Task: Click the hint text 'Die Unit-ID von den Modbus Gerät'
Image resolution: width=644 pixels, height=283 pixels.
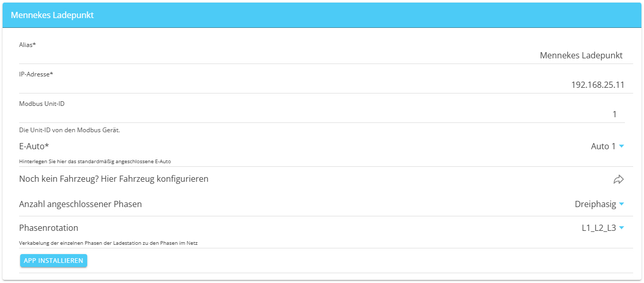Action: 70,130
